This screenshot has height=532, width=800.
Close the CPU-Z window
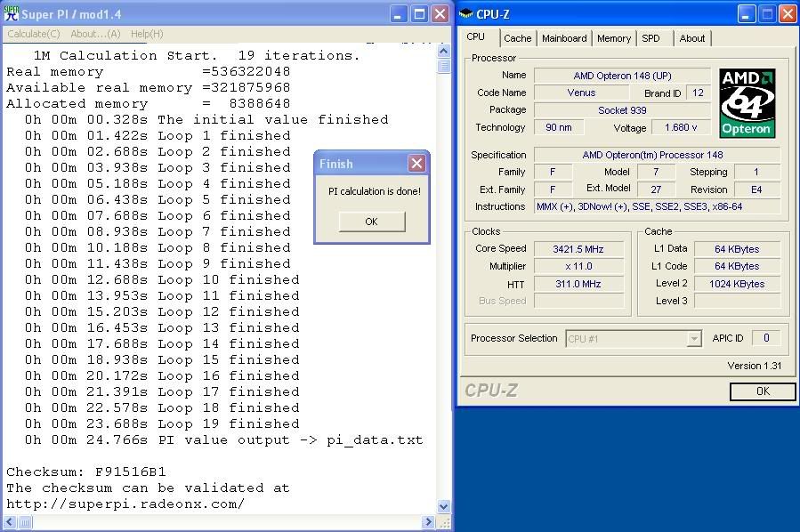[788, 13]
